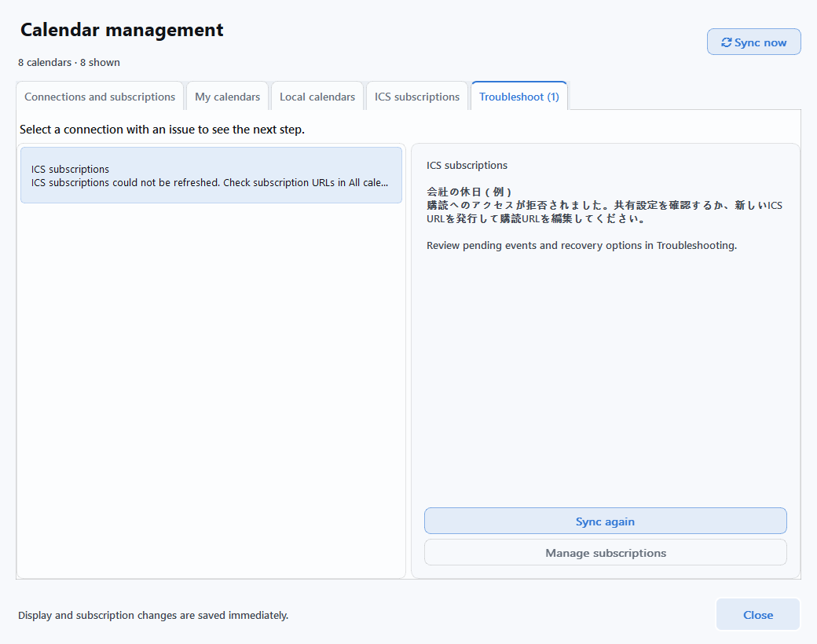Viewport: 817px width, 644px height.
Task: Open the Local calendars tab
Action: (x=317, y=97)
